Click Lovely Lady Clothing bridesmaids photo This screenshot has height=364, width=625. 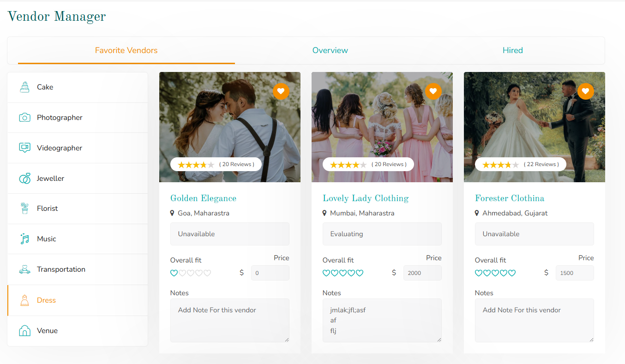pyautogui.click(x=382, y=127)
